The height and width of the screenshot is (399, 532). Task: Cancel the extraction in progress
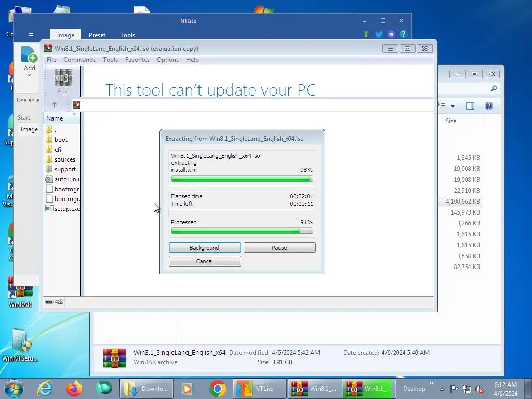tap(205, 261)
